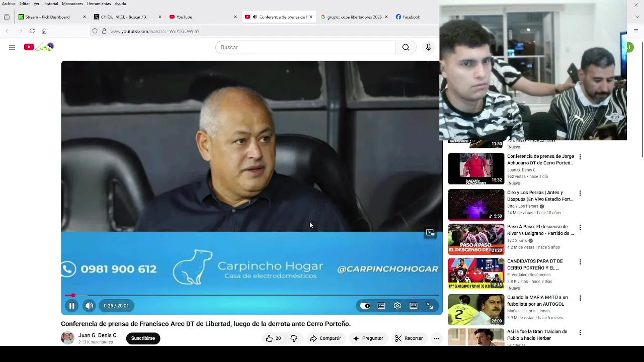The width and height of the screenshot is (644, 362).
Task: Open Paso A Paso River descenso thumbnail
Action: (476, 239)
